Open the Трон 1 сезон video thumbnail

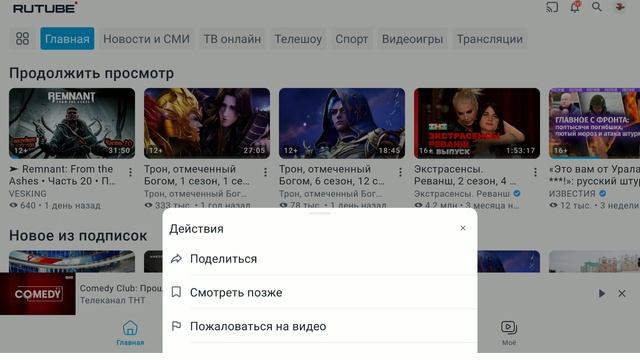tap(207, 123)
